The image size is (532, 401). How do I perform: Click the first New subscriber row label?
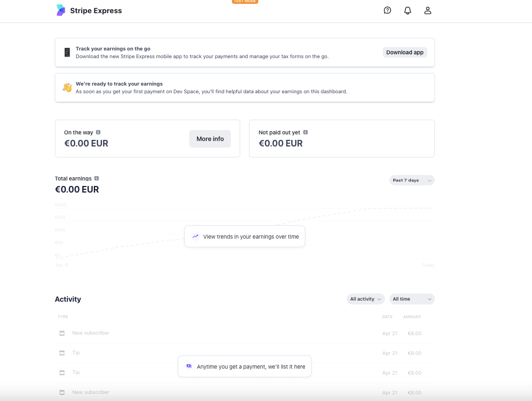90,333
